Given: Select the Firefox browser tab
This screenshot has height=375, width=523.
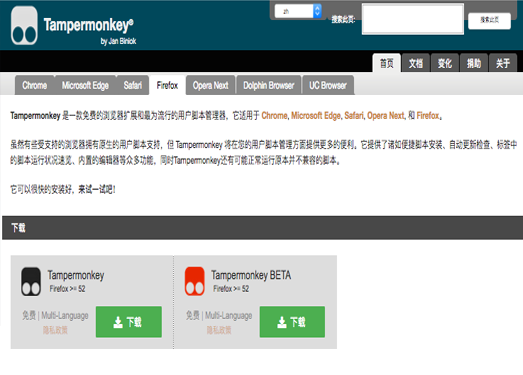Looking at the screenshot, I should [167, 85].
